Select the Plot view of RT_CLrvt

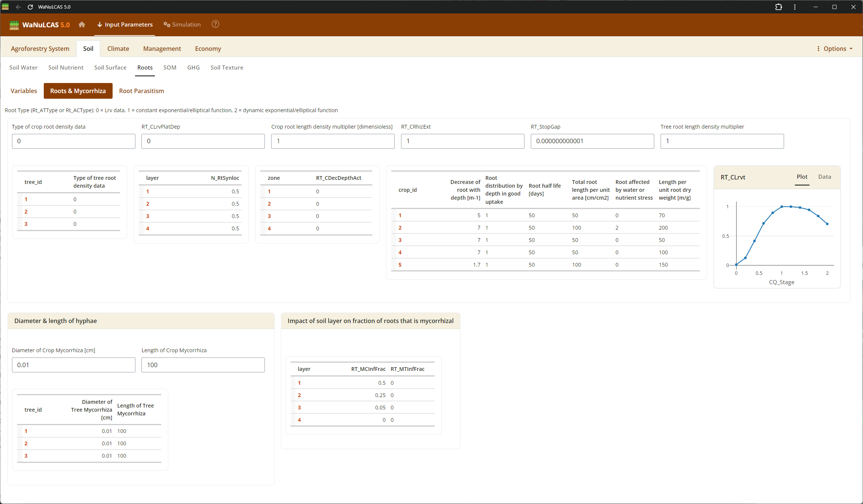[802, 177]
